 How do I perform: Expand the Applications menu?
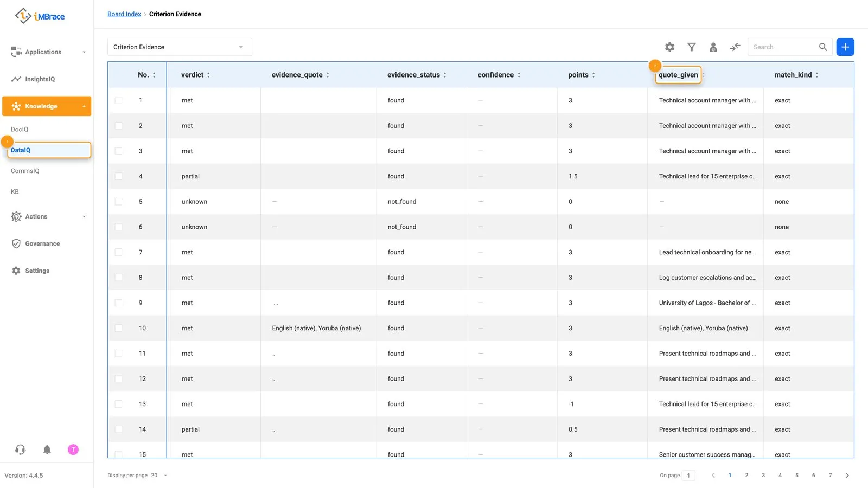coord(47,52)
